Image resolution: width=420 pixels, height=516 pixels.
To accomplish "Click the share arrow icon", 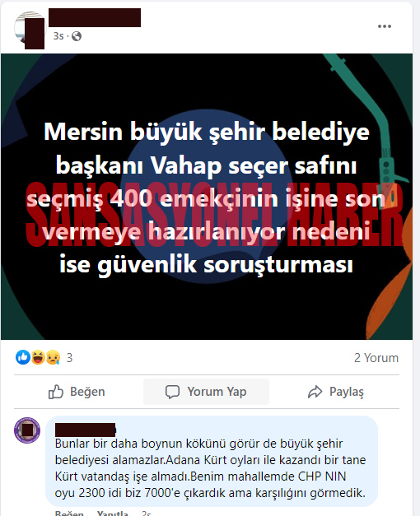I will pos(315,392).
